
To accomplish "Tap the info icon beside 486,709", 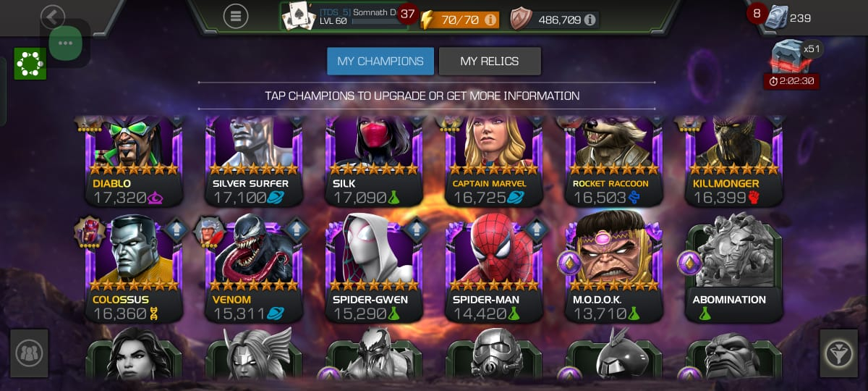I will pos(590,20).
